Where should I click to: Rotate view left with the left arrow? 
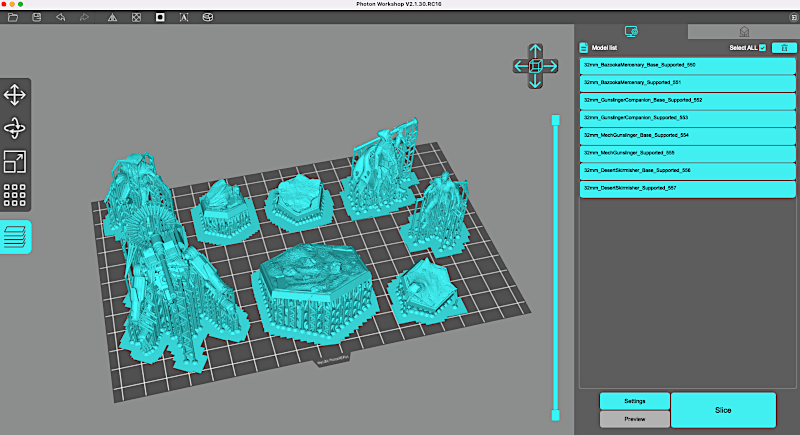[520, 66]
